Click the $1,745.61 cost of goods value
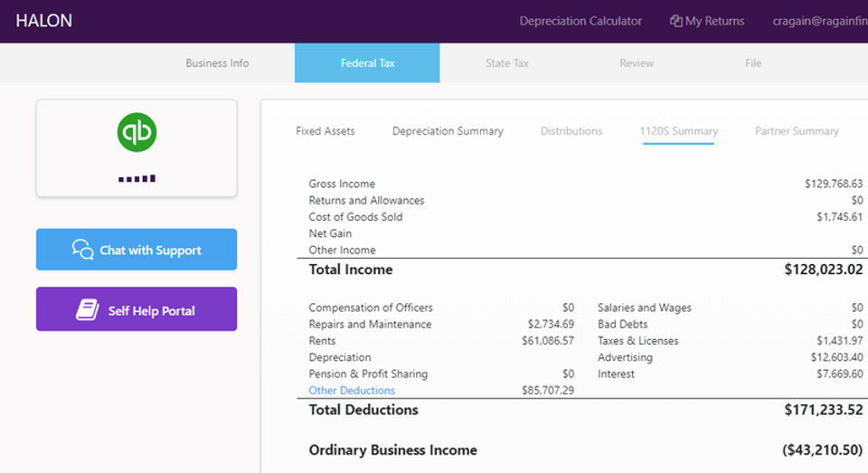868x473 pixels. point(839,217)
